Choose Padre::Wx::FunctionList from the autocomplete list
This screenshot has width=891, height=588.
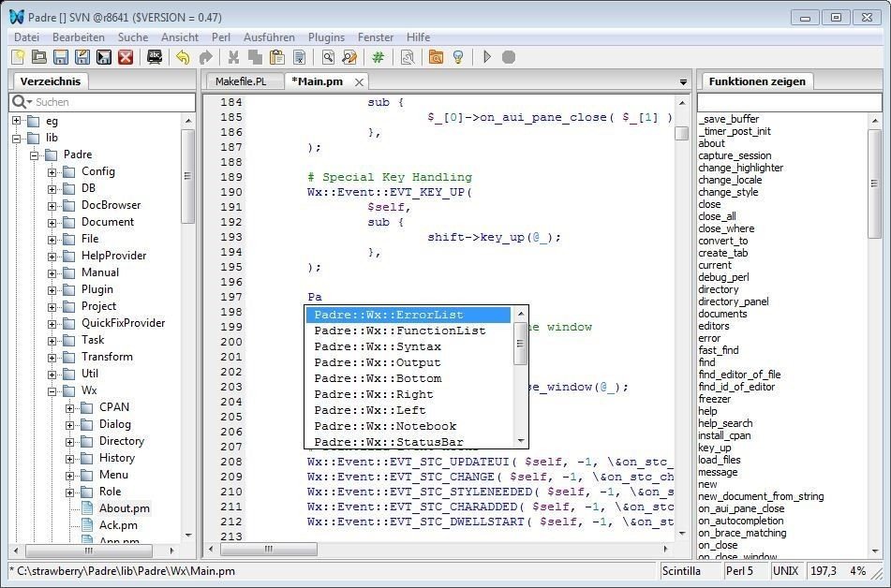409,331
